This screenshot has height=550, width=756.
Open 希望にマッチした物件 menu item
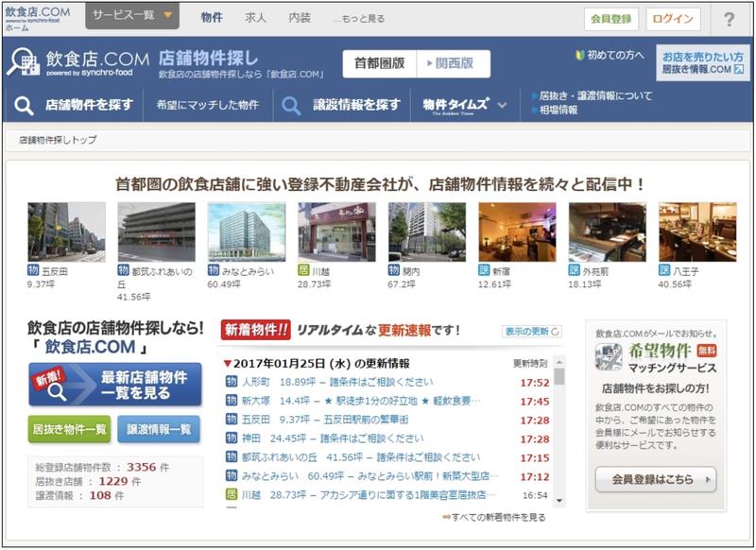click(208, 105)
